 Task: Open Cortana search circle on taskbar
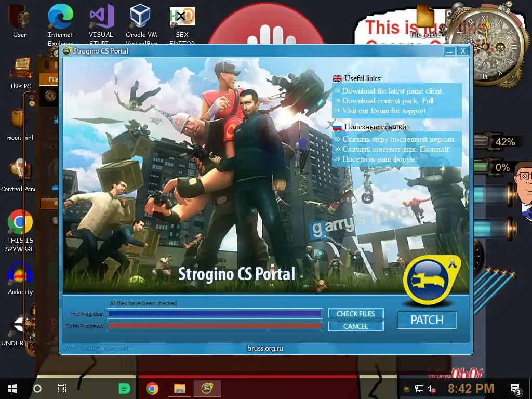point(37,389)
